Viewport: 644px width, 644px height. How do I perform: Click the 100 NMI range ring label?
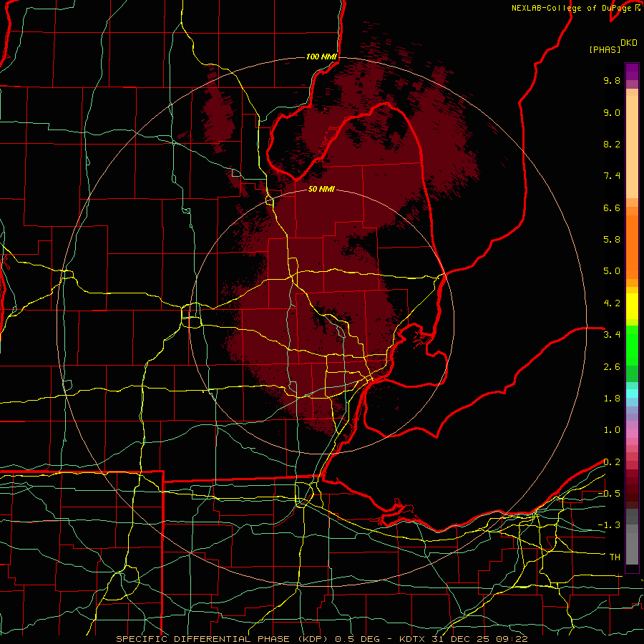point(321,57)
